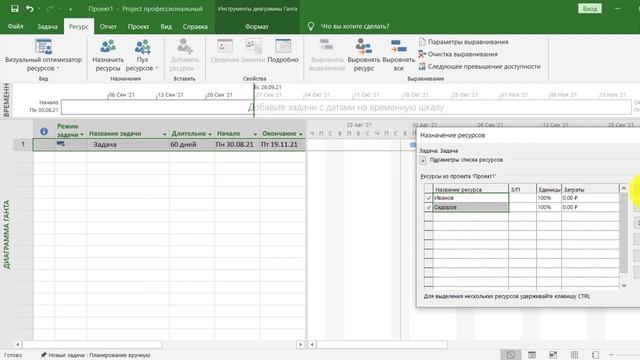
Task: Open Визуальный оптимизатор ресурсов dropdown arrow
Action: click(x=58, y=68)
